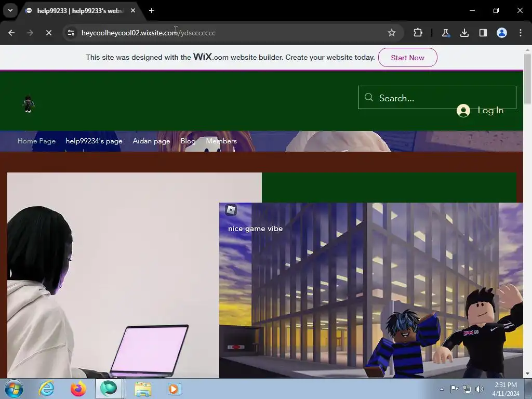
Task: Open the Blog menu item
Action: tap(188, 141)
